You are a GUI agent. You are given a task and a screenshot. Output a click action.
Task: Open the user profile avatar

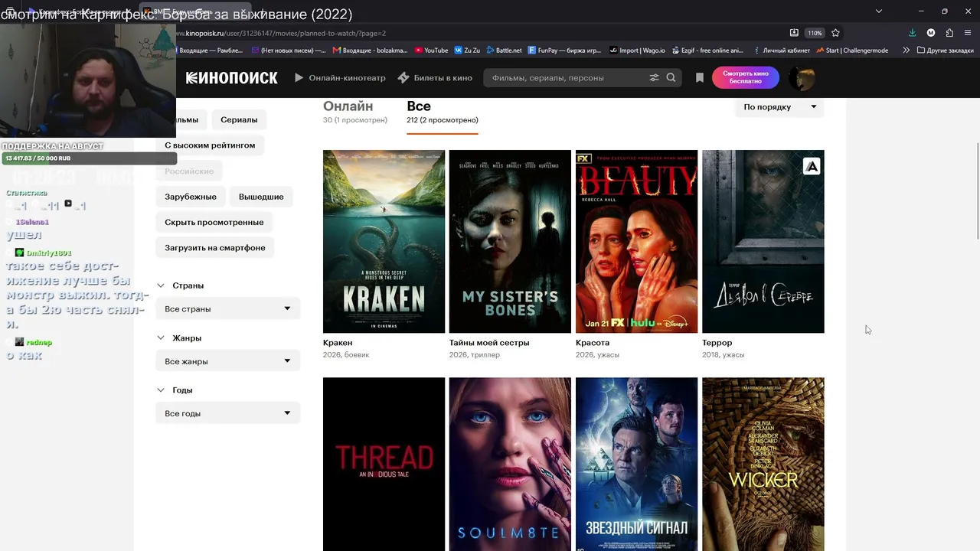tap(802, 77)
